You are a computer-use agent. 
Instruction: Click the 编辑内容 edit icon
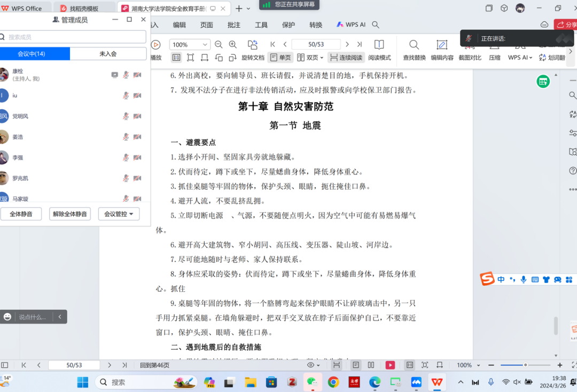click(442, 50)
